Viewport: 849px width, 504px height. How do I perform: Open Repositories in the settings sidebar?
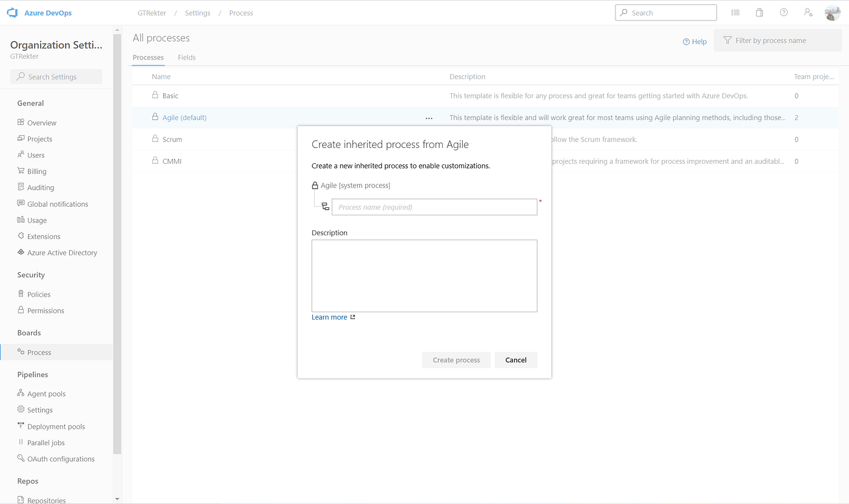click(47, 500)
